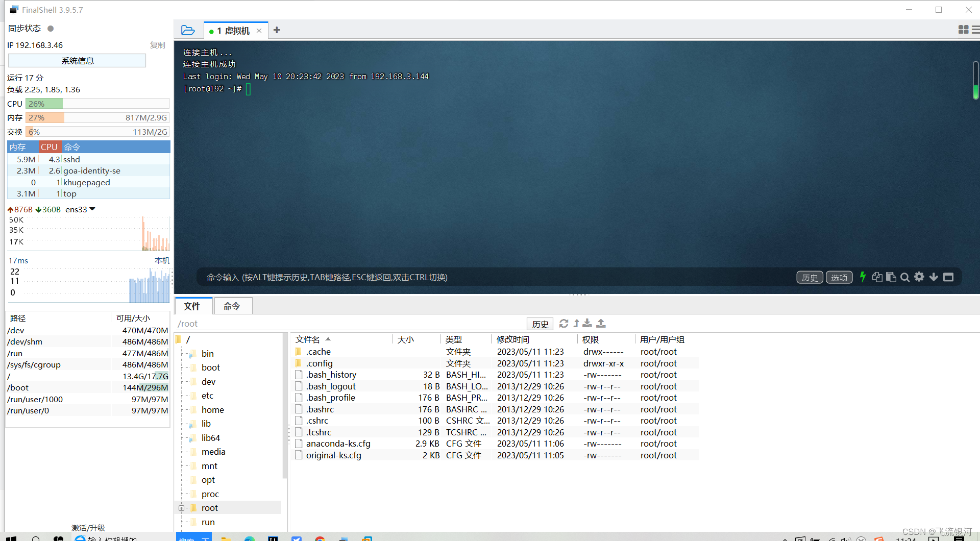980x541 pixels.
Task: Sort files by 类型 column
Action: pyautogui.click(x=453, y=339)
